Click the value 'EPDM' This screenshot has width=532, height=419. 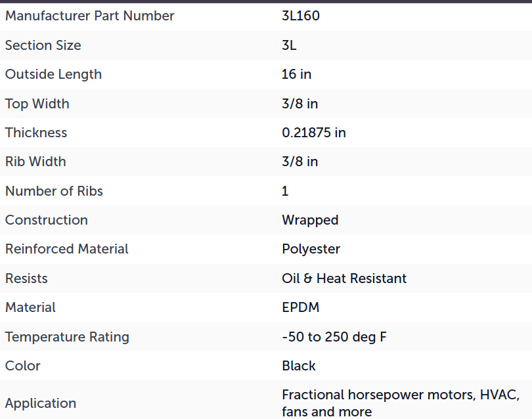301,307
